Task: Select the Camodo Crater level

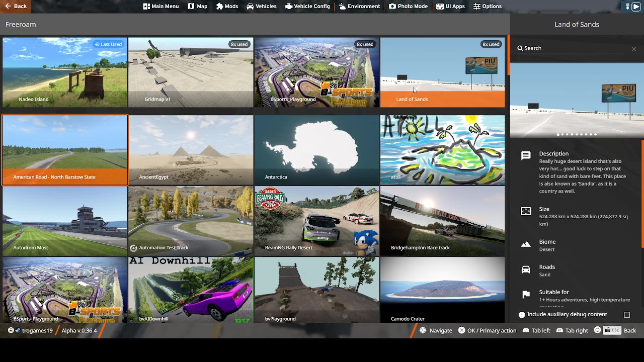Action: [442, 290]
